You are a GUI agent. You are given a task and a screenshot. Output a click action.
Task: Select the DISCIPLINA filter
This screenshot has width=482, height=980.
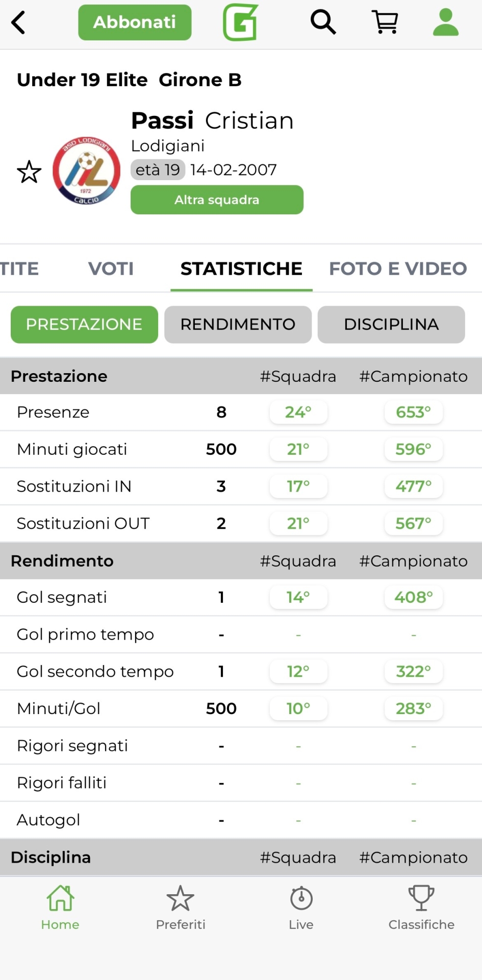point(391,325)
